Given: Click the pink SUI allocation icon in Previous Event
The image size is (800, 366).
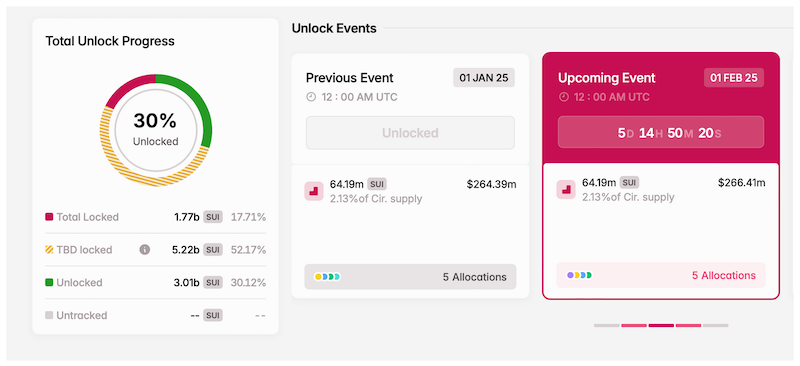Looking at the screenshot, I should click(x=314, y=191).
